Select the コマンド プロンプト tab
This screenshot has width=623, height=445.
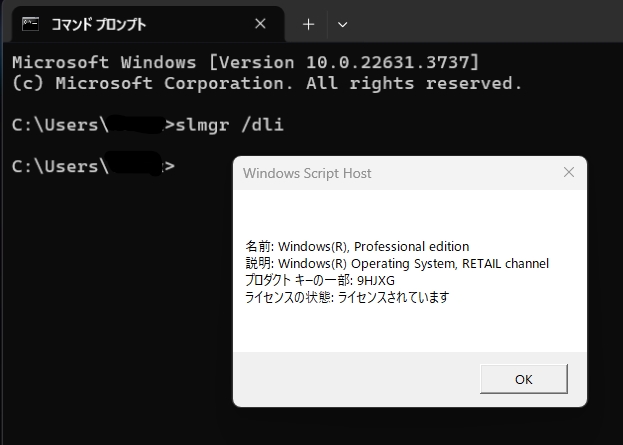point(148,24)
